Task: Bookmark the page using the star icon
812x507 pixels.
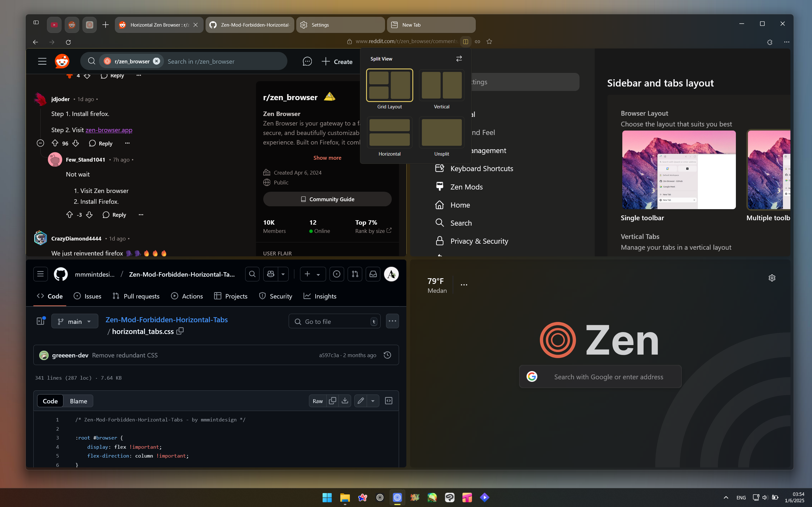Action: click(x=489, y=41)
